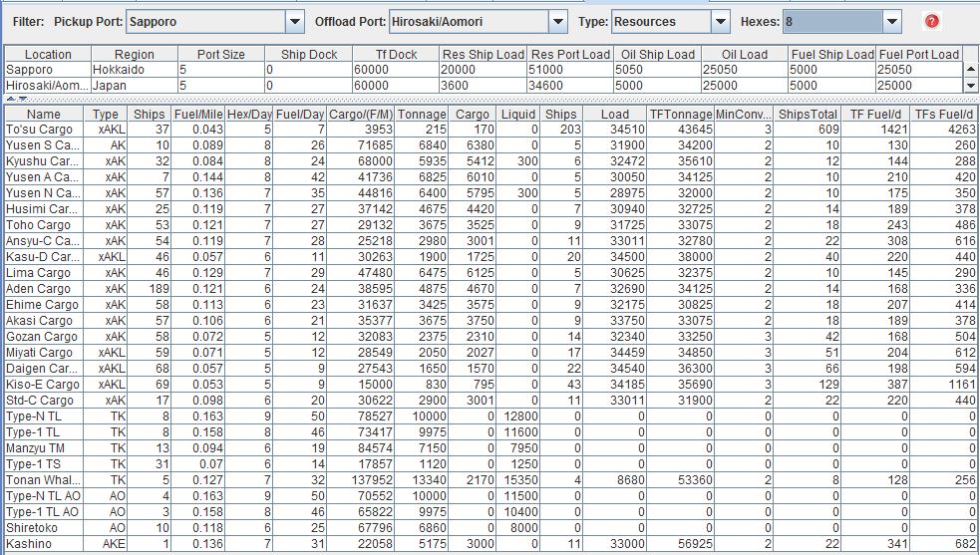This screenshot has width=980, height=555.
Task: Click Hokkaido region cell for Sapporo
Action: coord(135,70)
